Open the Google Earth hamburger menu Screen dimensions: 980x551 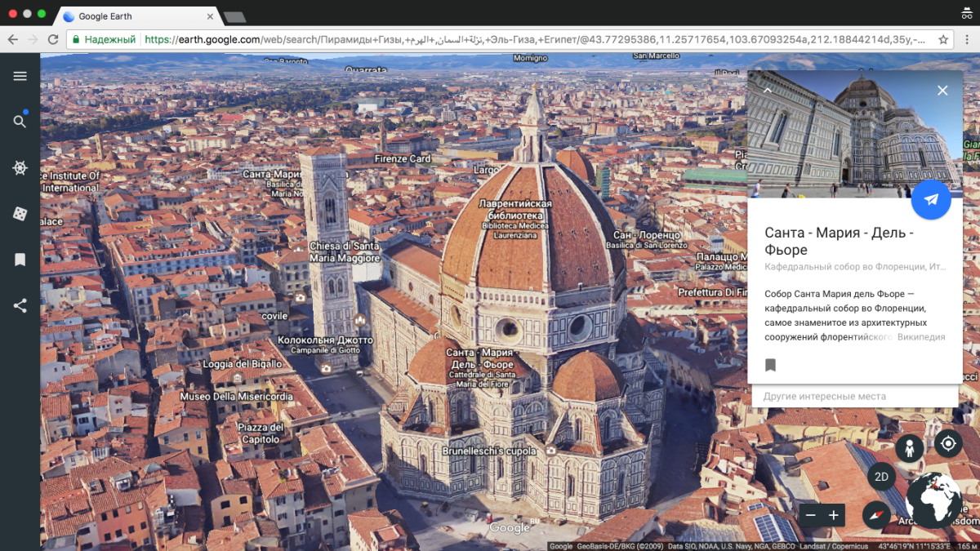coord(20,76)
